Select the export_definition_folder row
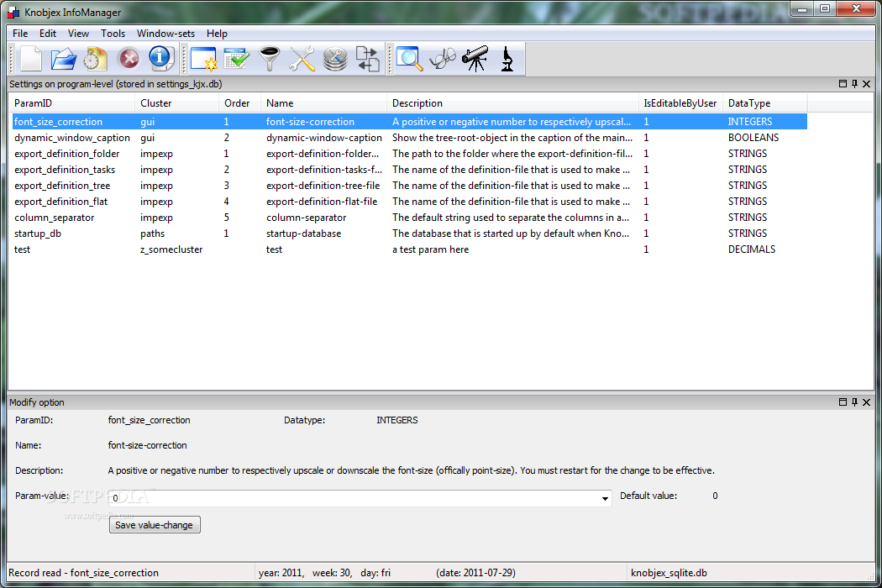The height and width of the screenshot is (588, 882). point(410,154)
